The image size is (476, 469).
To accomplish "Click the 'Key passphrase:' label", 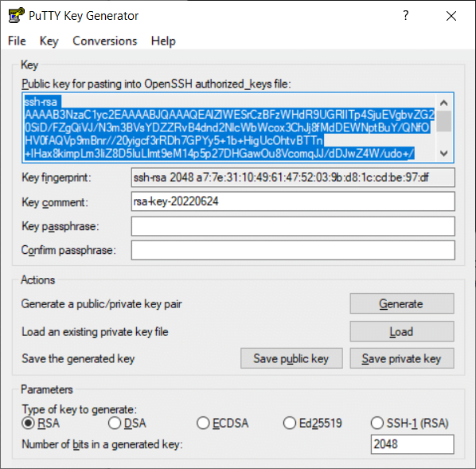I will pyautogui.click(x=60, y=227).
